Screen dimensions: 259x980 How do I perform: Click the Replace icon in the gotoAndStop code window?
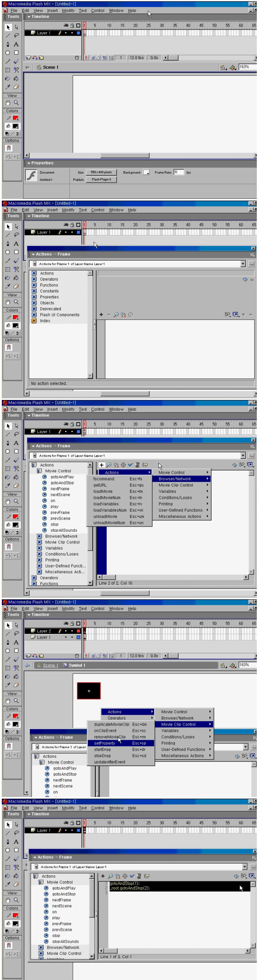pos(118,876)
